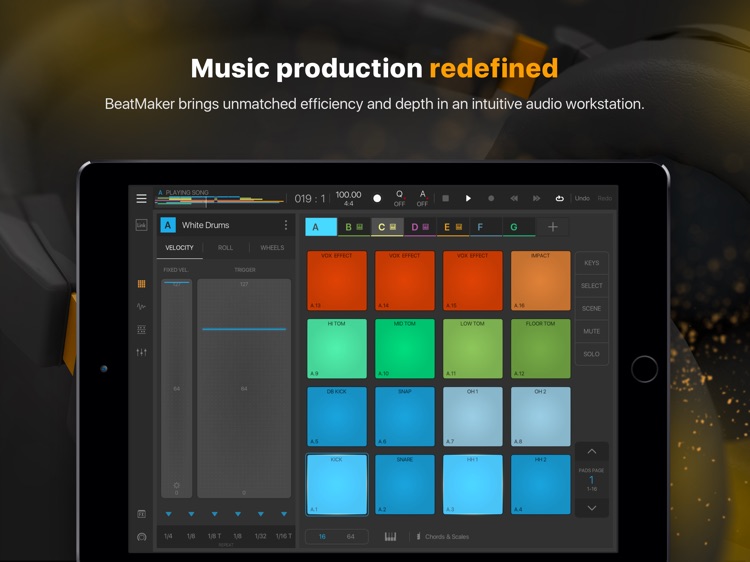Trigger the IMPACT pad A16
Screen dimensions: 750x562
point(540,281)
